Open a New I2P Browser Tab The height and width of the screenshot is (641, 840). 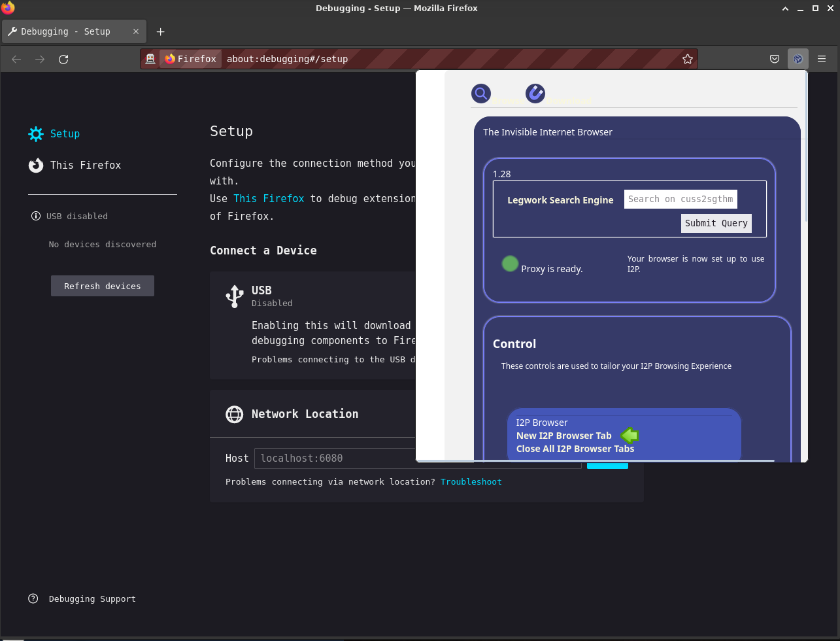coord(564,436)
